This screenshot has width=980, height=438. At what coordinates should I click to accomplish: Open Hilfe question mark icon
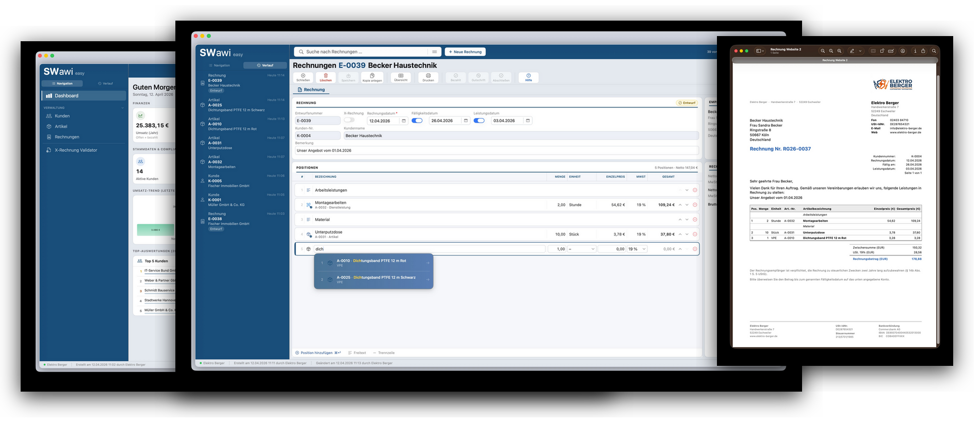pos(529,76)
